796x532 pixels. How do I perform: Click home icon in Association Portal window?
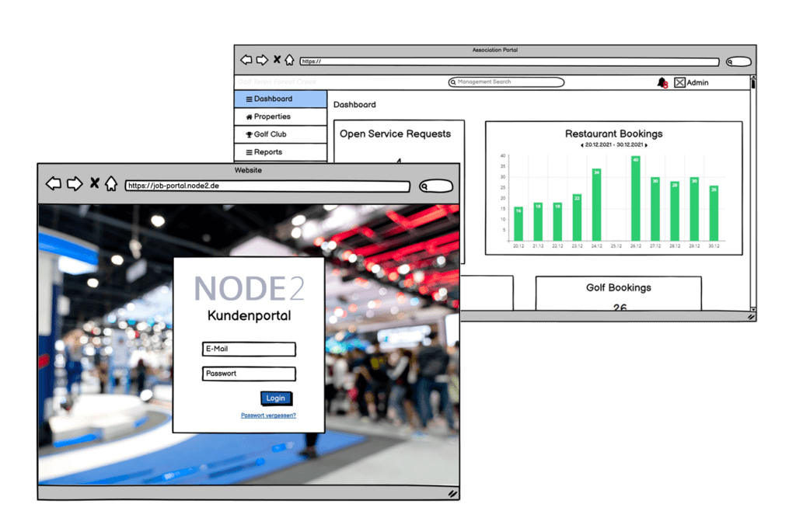pyautogui.click(x=289, y=60)
